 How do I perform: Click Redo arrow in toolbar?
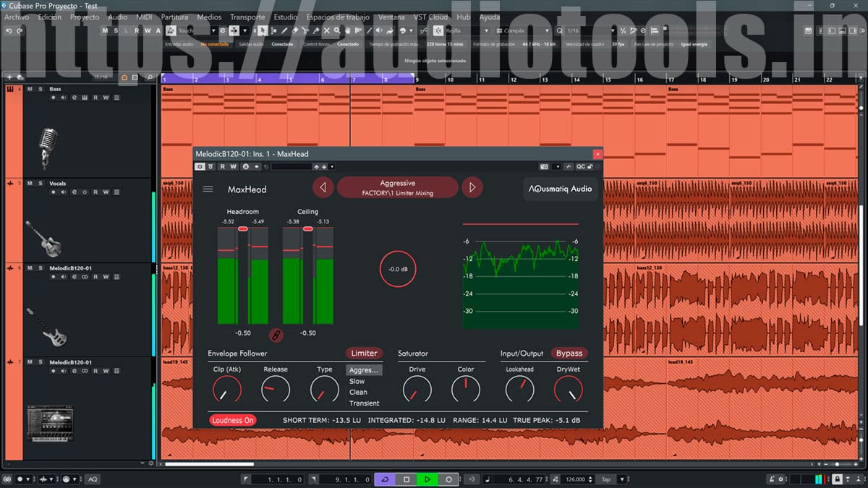coord(21,31)
